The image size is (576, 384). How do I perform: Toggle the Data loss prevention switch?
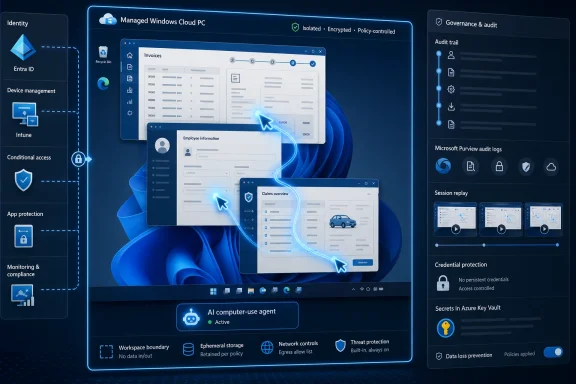pos(553,352)
